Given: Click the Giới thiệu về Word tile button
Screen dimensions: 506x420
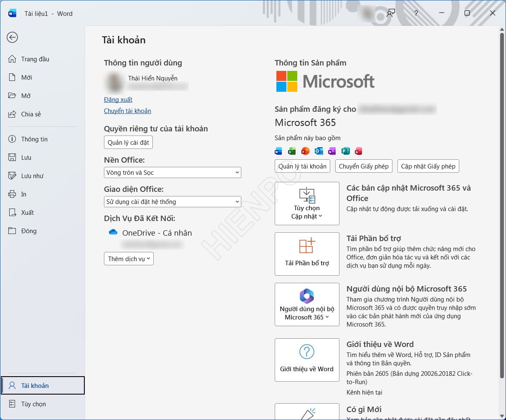Looking at the screenshot, I should [x=307, y=360].
